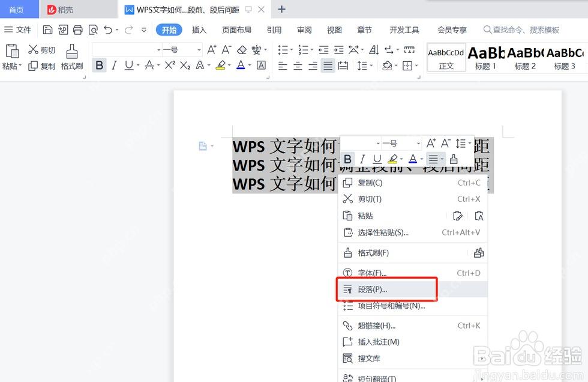
Task: Open the 文件 (File) menu
Action: pyautogui.click(x=17, y=29)
